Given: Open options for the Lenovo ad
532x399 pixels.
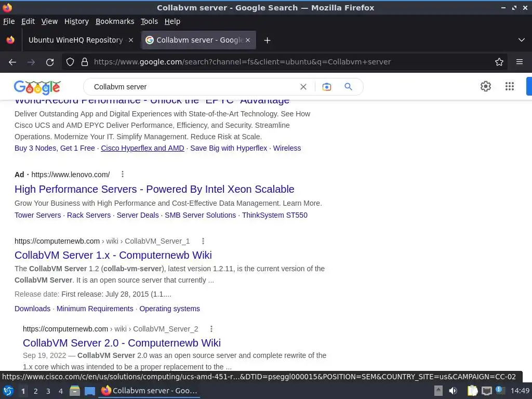Looking at the screenshot, I should coord(123,175).
